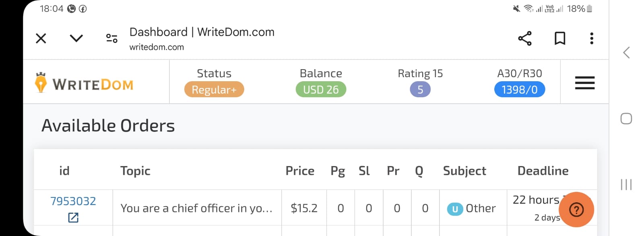Go to WriteDom logo home
Screen dimensions: 644x236
point(84,83)
